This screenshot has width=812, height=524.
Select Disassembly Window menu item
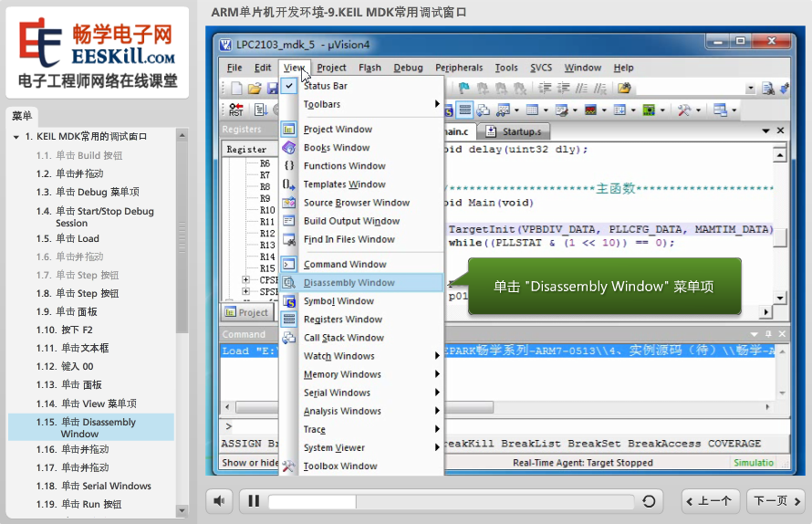coord(361,282)
